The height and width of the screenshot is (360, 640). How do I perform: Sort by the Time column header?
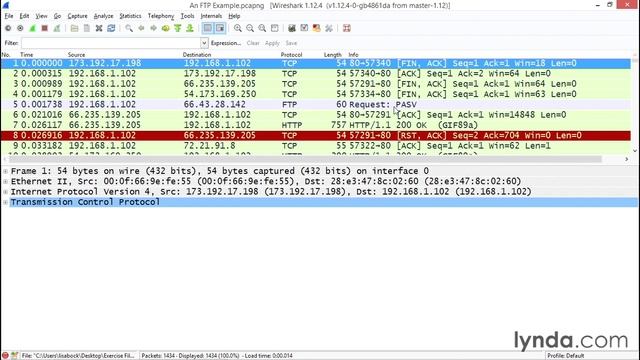27,55
